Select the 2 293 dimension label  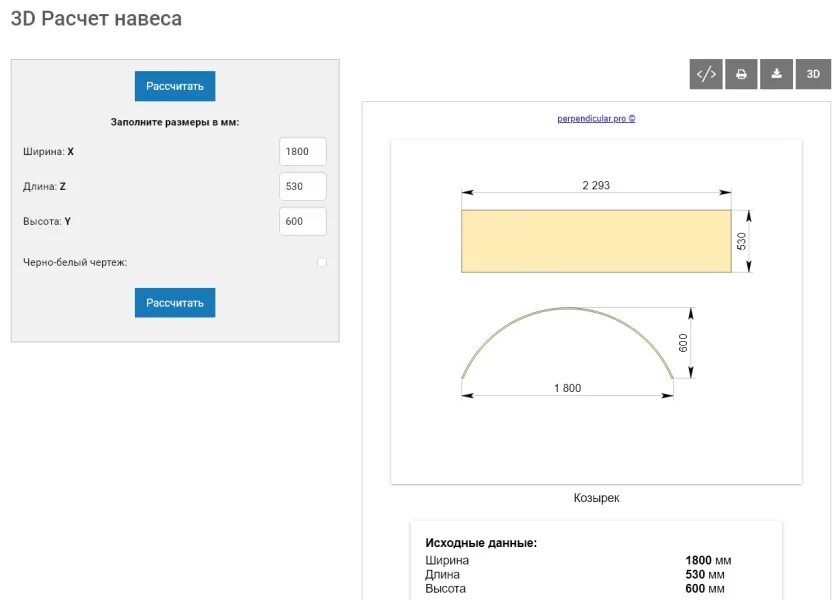(x=596, y=185)
